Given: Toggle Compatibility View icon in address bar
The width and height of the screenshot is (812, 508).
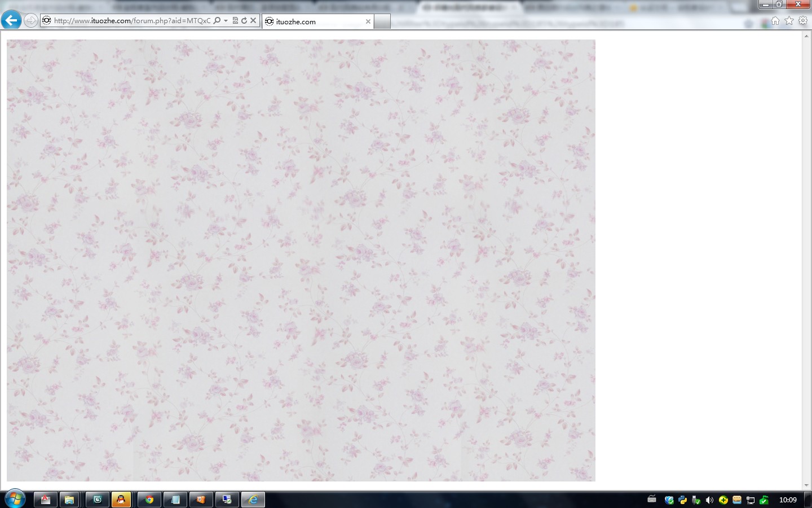Looking at the screenshot, I should click(235, 20).
